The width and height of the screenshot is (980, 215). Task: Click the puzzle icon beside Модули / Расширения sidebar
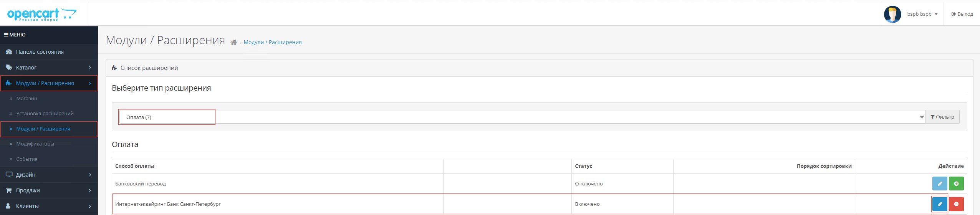coord(8,83)
